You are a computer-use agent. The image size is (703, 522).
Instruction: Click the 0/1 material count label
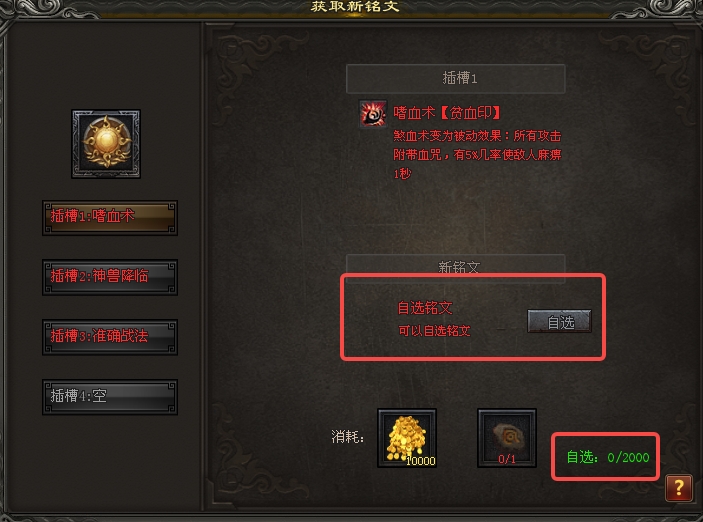pos(507,459)
